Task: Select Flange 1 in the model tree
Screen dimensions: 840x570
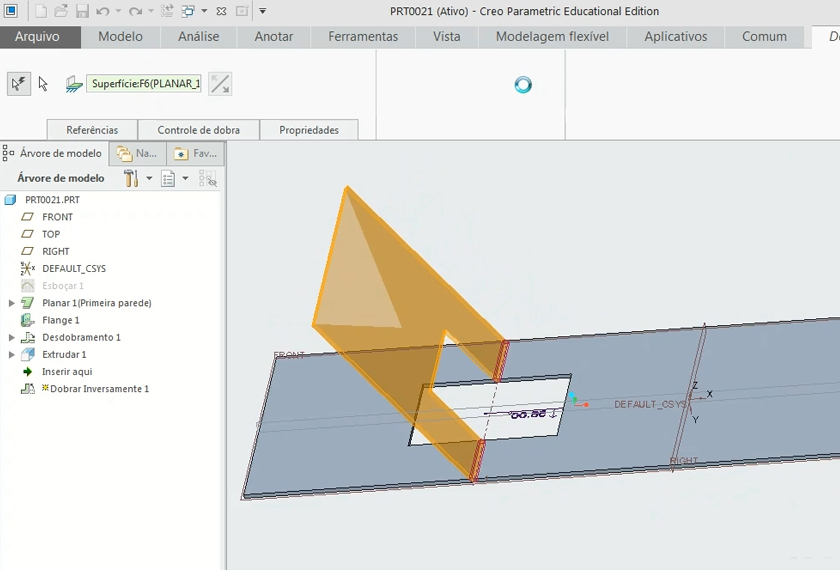Action: click(x=60, y=320)
